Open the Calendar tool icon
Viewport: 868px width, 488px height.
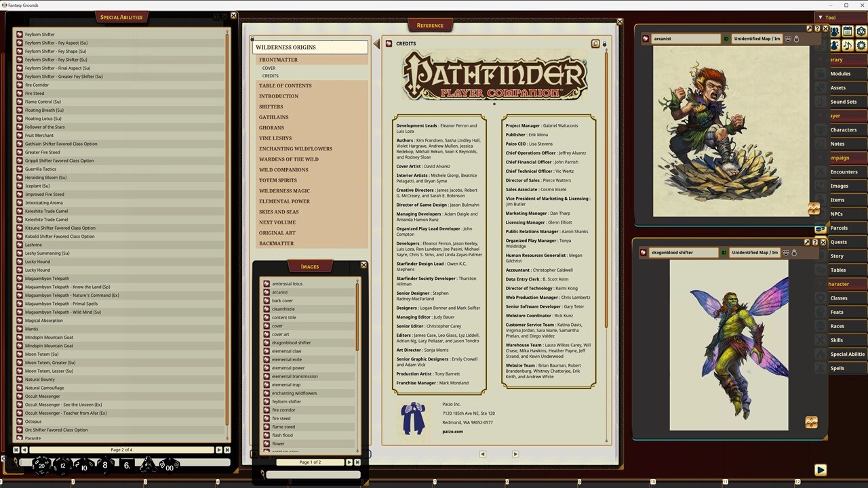click(848, 31)
